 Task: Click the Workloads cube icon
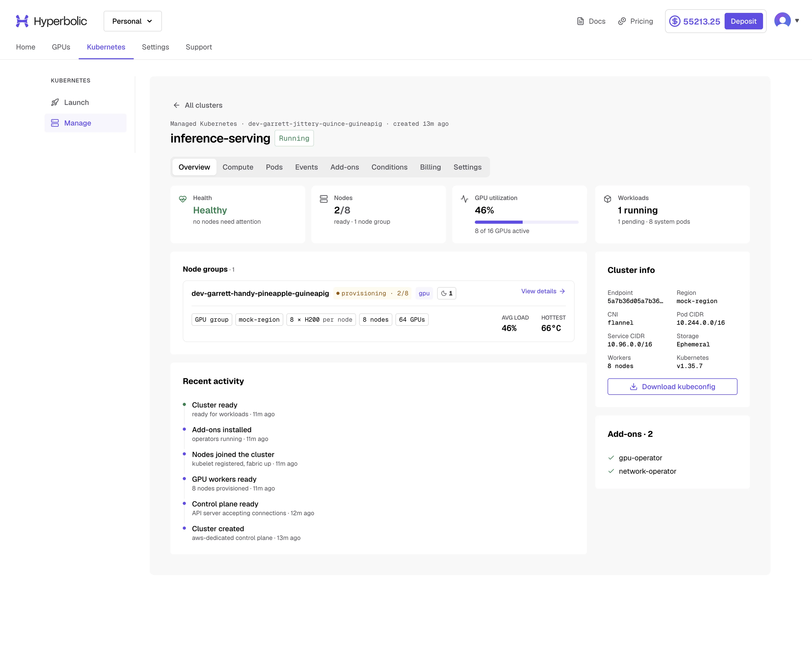608,199
